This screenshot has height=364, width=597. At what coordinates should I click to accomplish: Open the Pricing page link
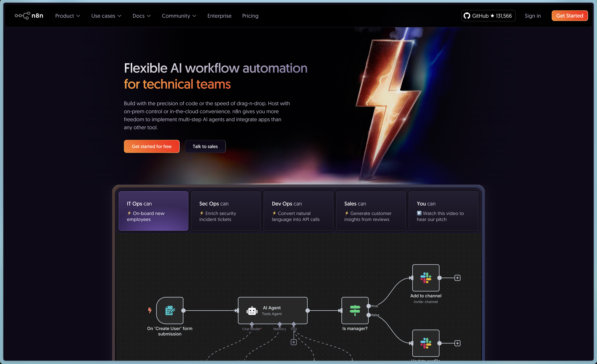point(250,16)
